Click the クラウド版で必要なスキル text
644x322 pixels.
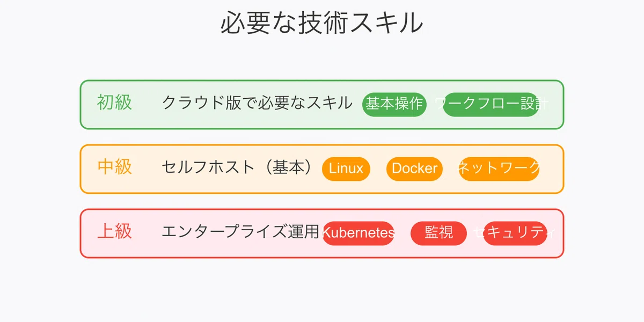257,103
